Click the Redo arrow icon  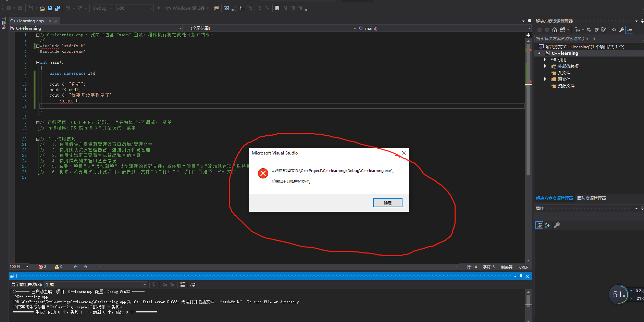(79, 8)
